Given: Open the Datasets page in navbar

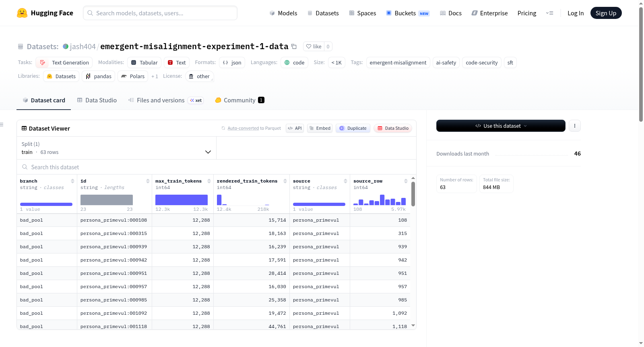Looking at the screenshot, I should click(x=323, y=13).
